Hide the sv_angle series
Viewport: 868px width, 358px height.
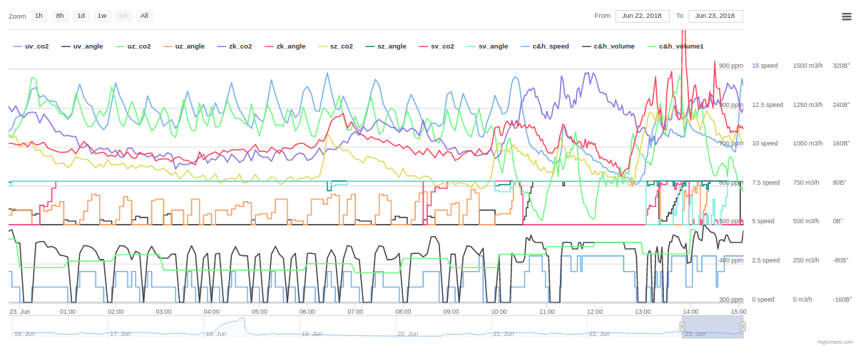493,46
